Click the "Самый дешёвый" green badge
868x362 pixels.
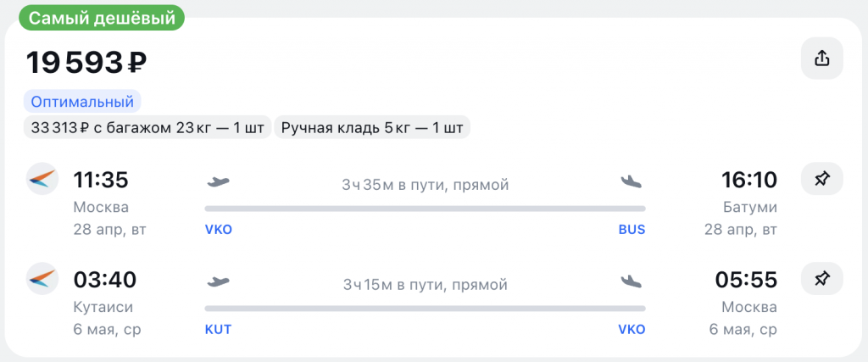(97, 16)
